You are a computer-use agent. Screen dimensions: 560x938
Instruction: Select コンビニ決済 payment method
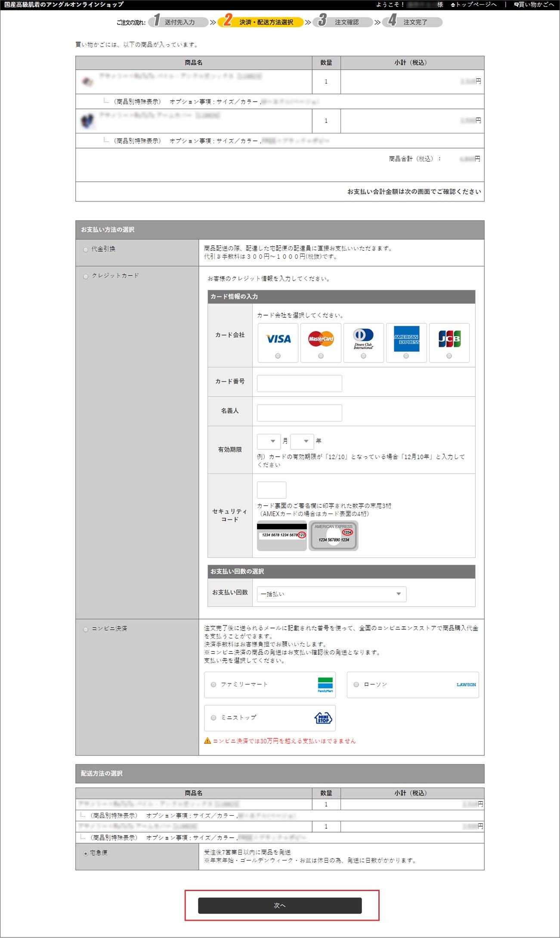tap(86, 629)
